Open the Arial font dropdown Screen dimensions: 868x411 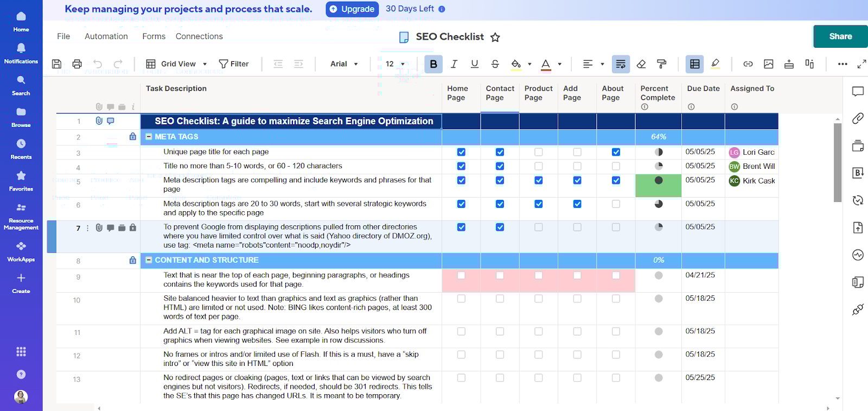click(344, 64)
